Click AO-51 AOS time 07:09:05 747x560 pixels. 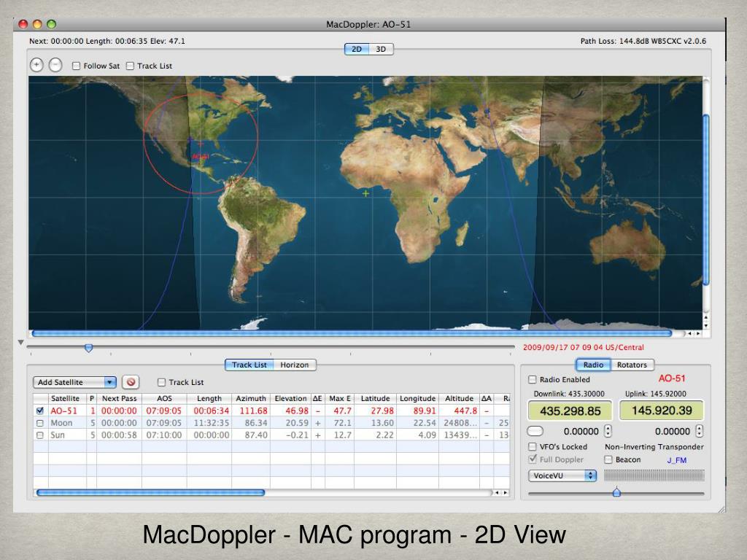[x=164, y=411]
